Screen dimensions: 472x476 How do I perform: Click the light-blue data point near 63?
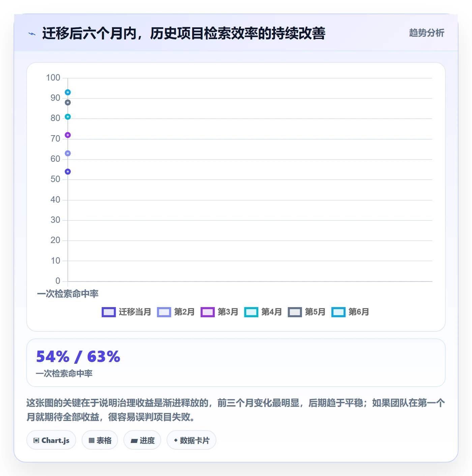[68, 153]
